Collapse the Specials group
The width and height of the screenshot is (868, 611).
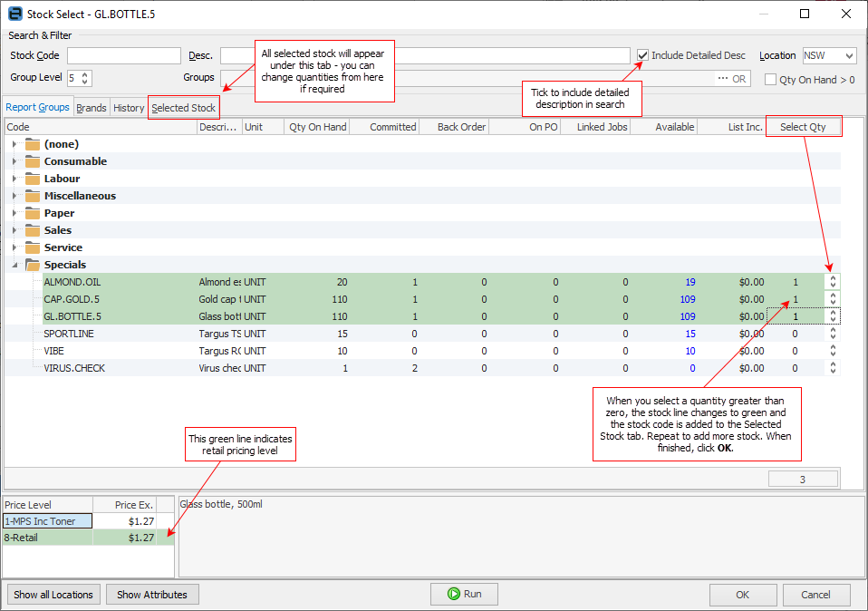tap(14, 265)
